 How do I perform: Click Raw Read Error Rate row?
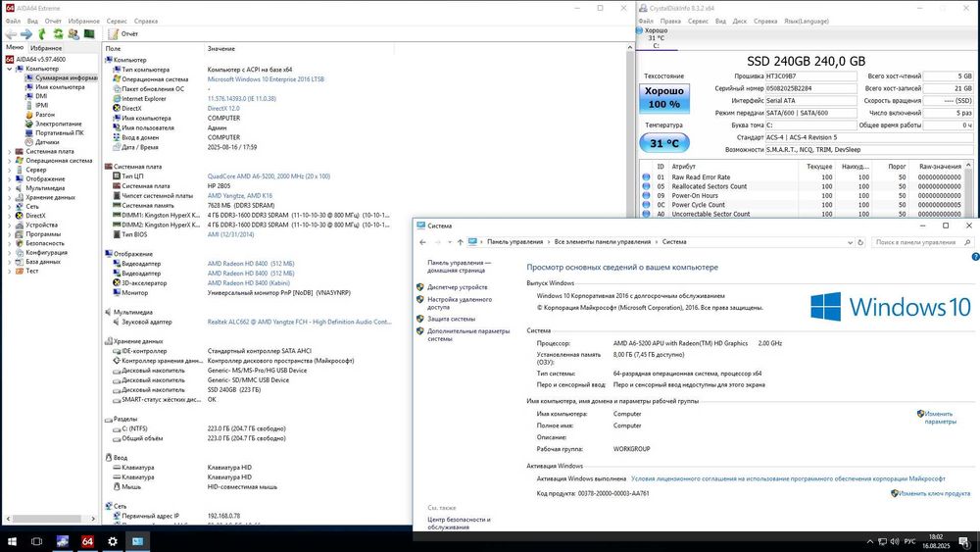[804, 176]
